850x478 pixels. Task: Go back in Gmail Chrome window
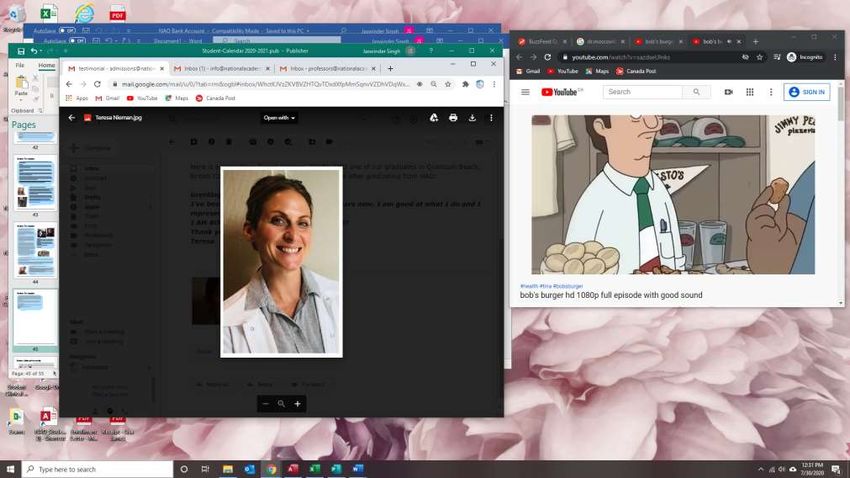pyautogui.click(x=69, y=84)
